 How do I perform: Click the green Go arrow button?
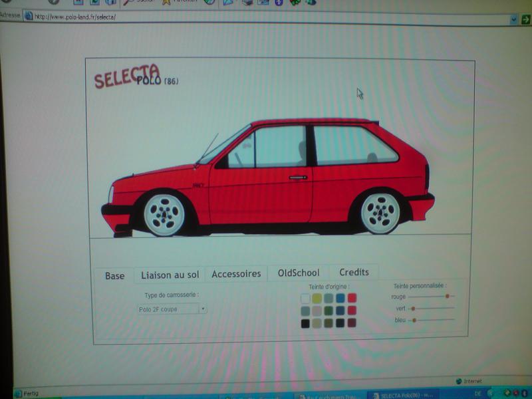coord(525,20)
